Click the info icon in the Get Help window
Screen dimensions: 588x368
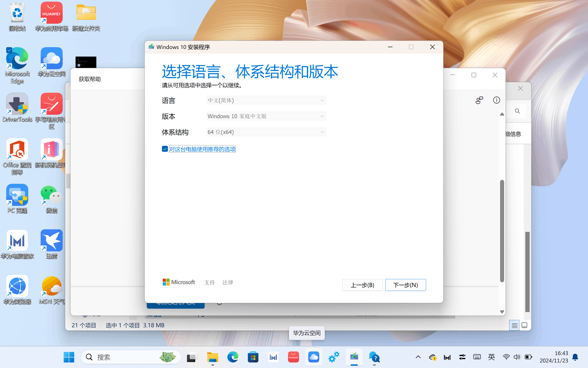[x=496, y=100]
